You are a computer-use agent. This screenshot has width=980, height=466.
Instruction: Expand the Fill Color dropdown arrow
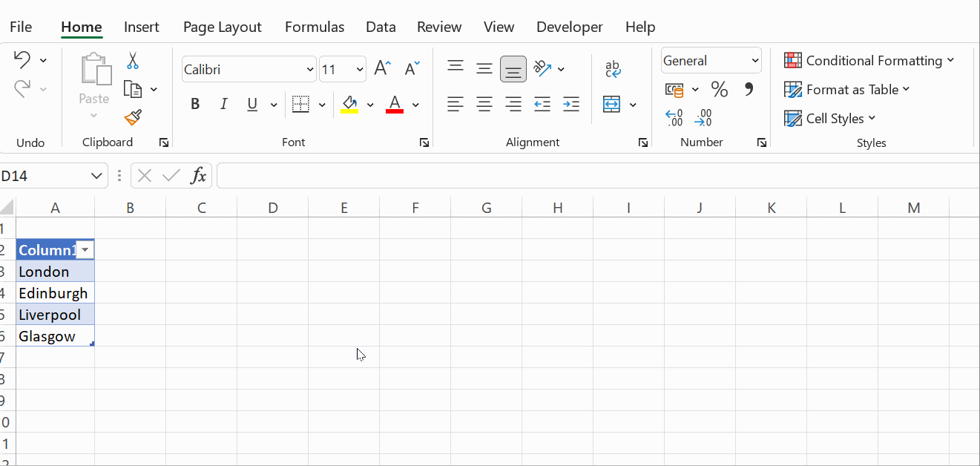[370, 104]
